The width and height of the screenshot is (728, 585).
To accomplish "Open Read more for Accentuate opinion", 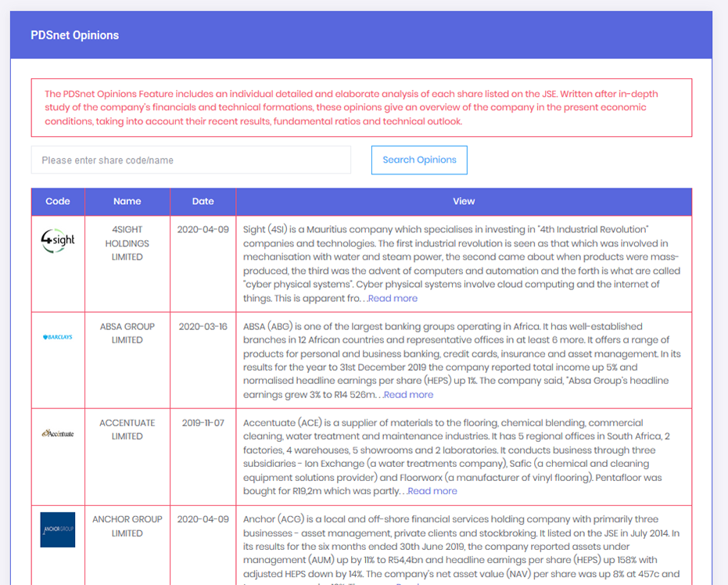I will pos(432,491).
